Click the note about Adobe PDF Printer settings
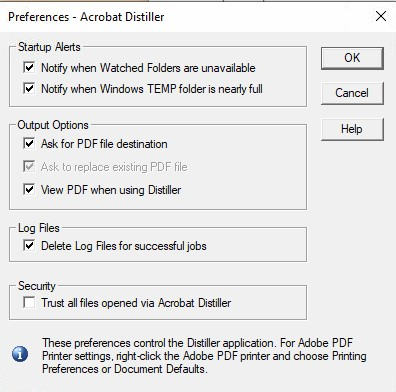Image resolution: width=396 pixels, height=392 pixels. 204,356
